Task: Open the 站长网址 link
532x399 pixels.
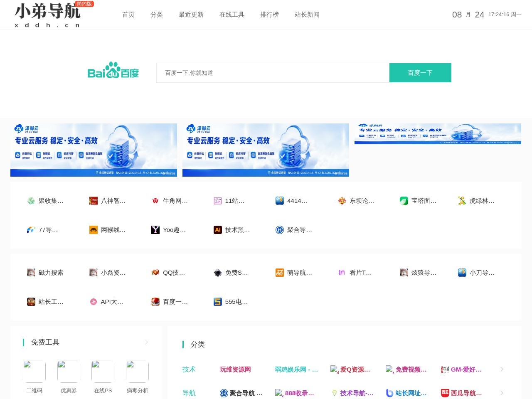Action: coord(406,393)
